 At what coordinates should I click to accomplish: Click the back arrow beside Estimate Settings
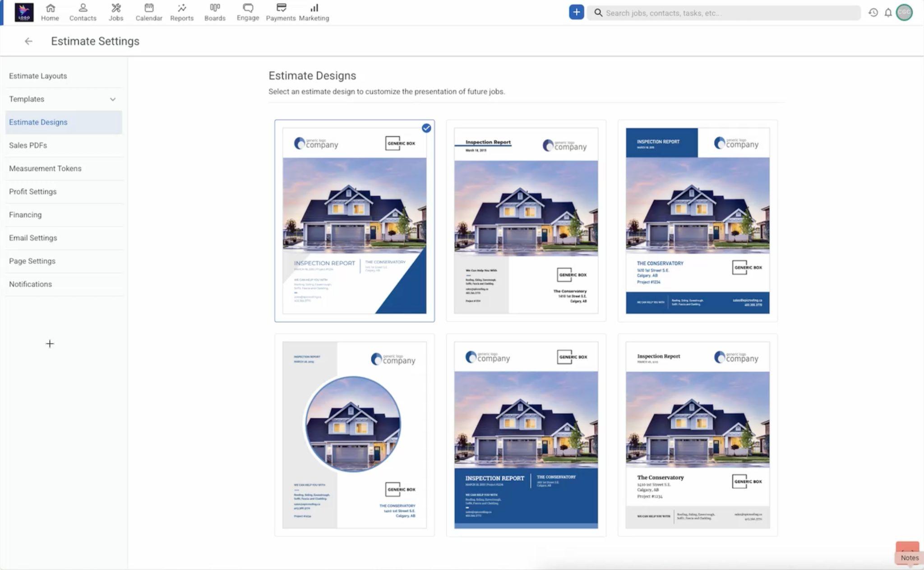28,41
